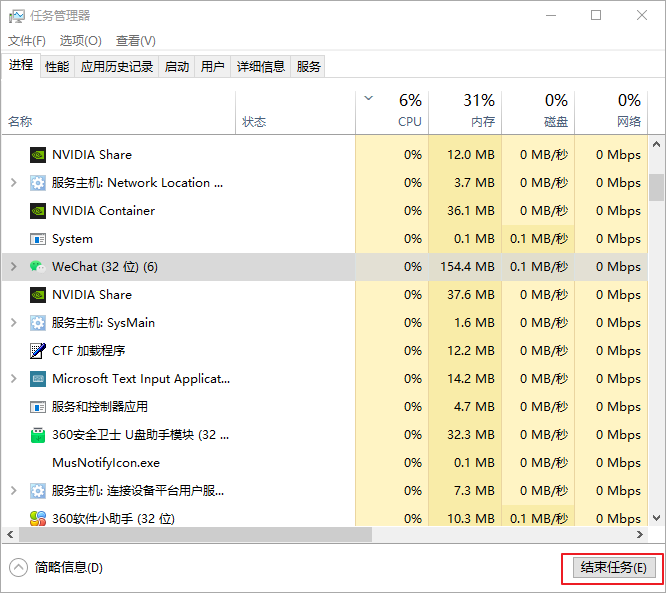
Task: Collapse to brief view with circle arrow icon
Action: tap(18, 568)
